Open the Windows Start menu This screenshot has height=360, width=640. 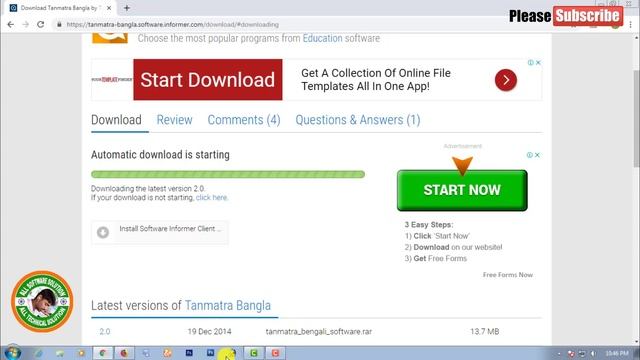click(12, 353)
